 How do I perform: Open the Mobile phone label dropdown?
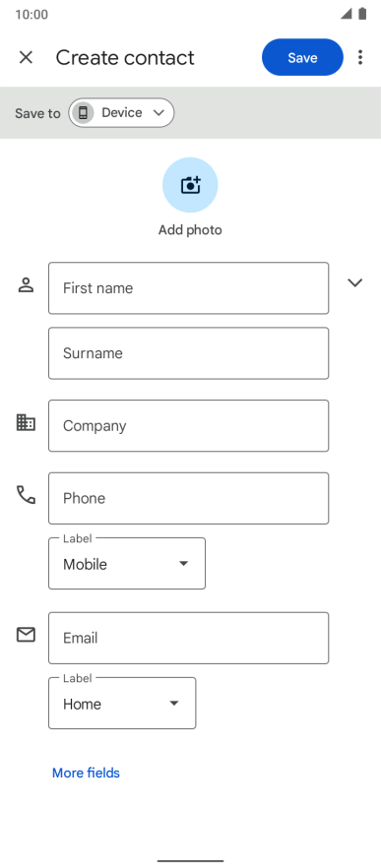click(127, 564)
